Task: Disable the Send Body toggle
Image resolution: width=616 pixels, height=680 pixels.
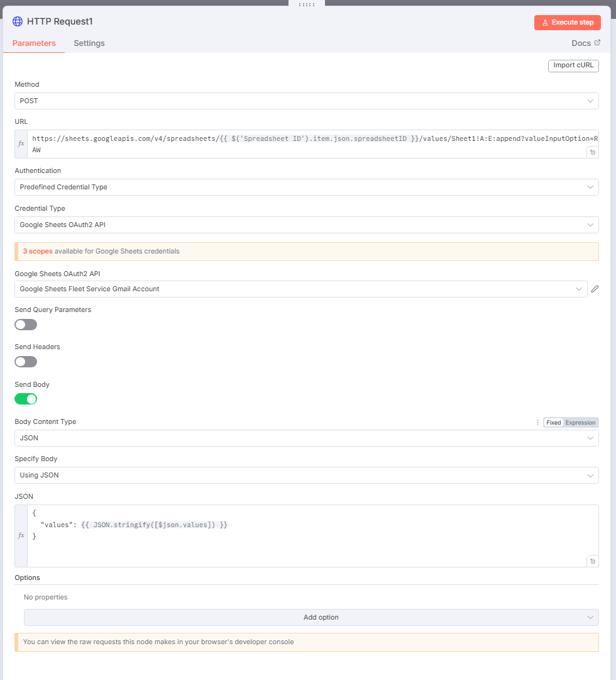Action: click(26, 399)
